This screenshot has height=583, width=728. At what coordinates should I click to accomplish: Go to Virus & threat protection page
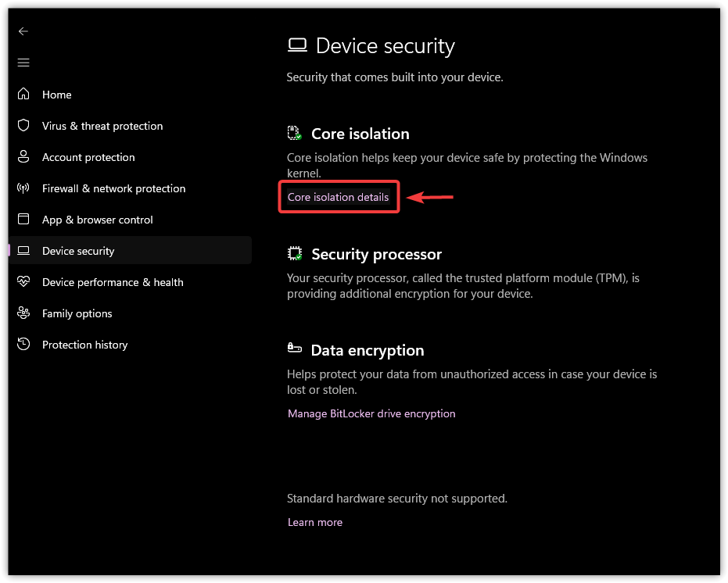coord(102,126)
